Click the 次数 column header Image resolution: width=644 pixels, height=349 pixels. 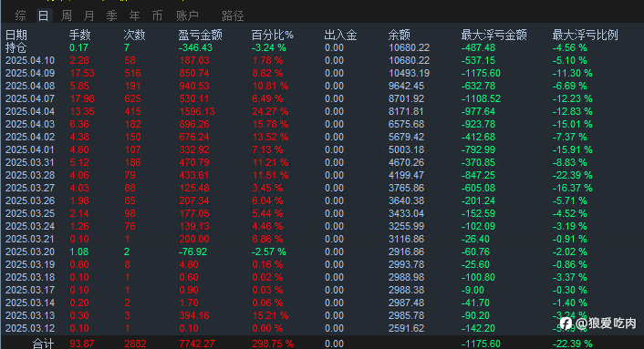click(x=135, y=35)
